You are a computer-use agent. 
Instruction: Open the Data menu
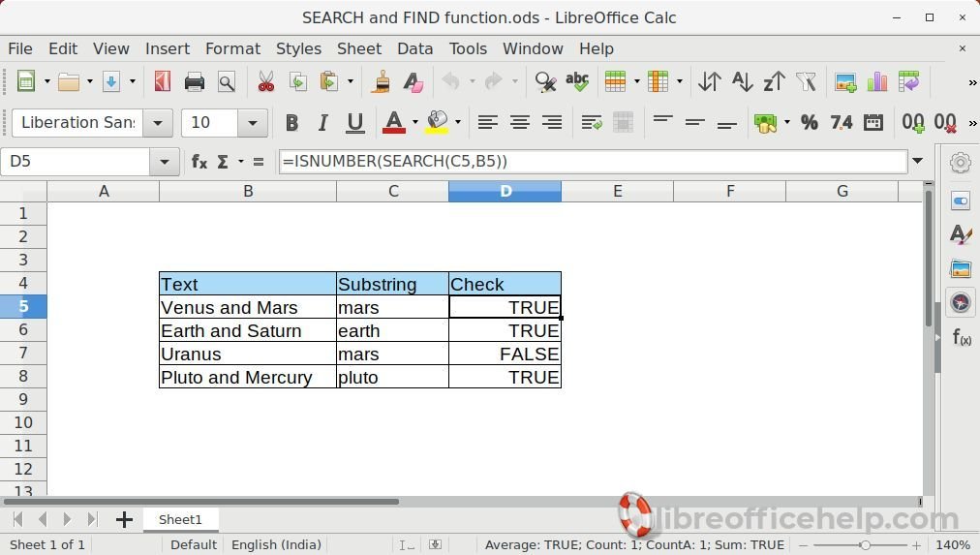point(415,48)
